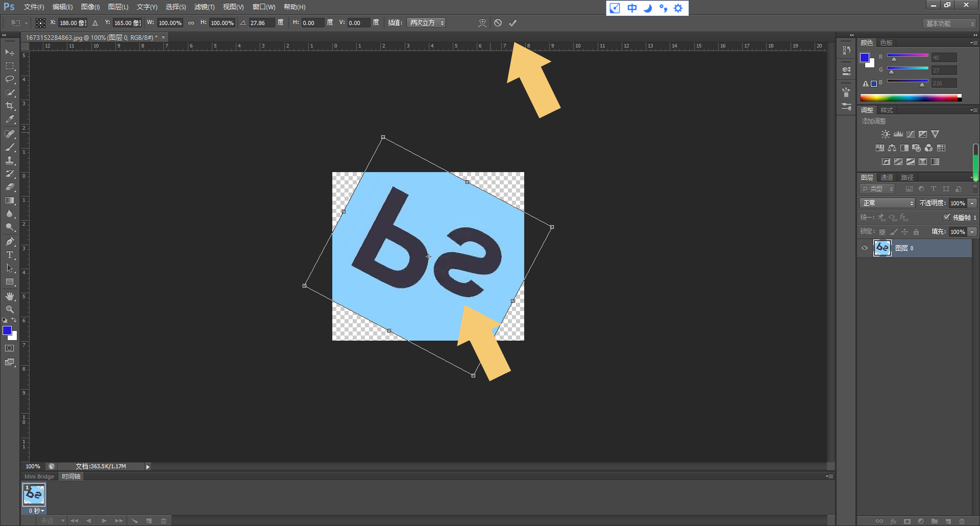Screen dimensions: 980x526
Task: Select the Quick Selection tool
Action: click(10, 92)
